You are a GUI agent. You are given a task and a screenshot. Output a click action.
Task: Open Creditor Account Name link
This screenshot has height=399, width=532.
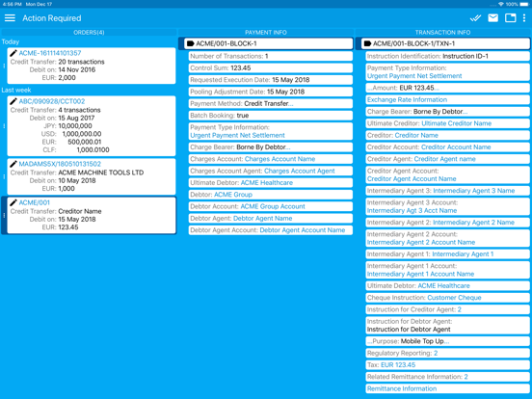click(456, 147)
